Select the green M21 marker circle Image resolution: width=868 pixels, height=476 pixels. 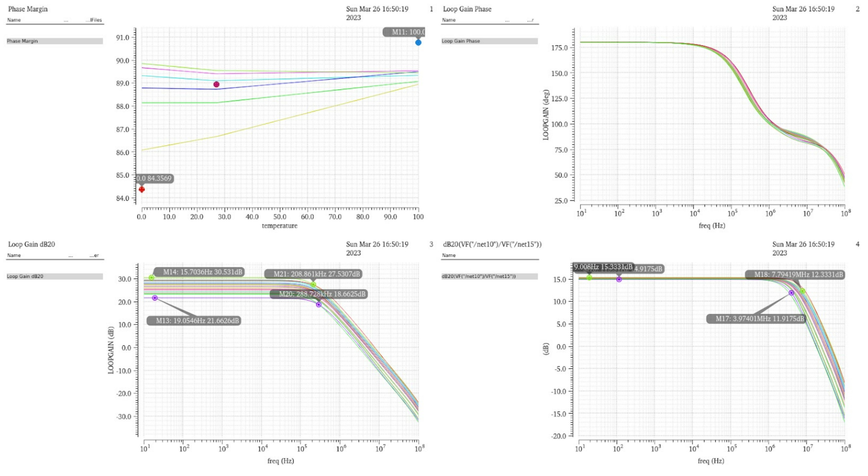tap(313, 285)
